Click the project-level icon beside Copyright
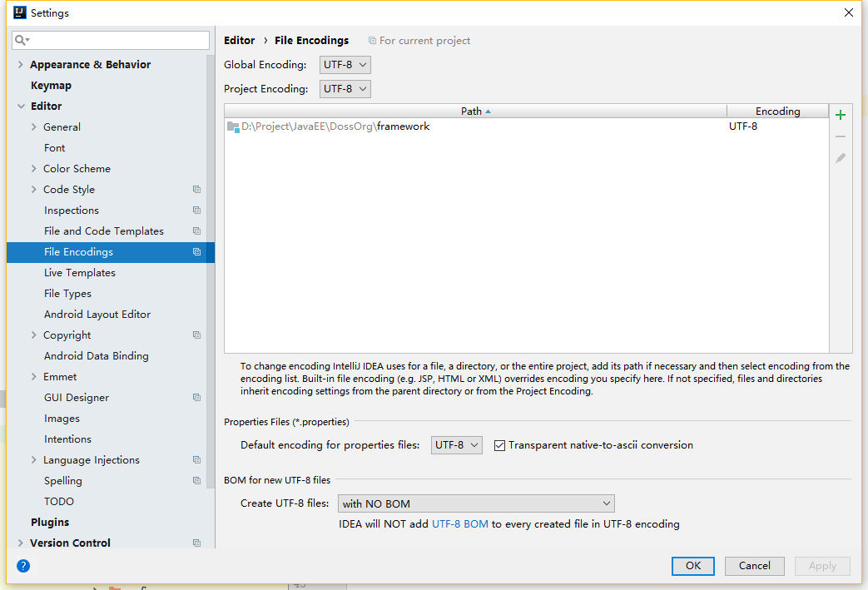The width and height of the screenshot is (868, 590). click(196, 335)
